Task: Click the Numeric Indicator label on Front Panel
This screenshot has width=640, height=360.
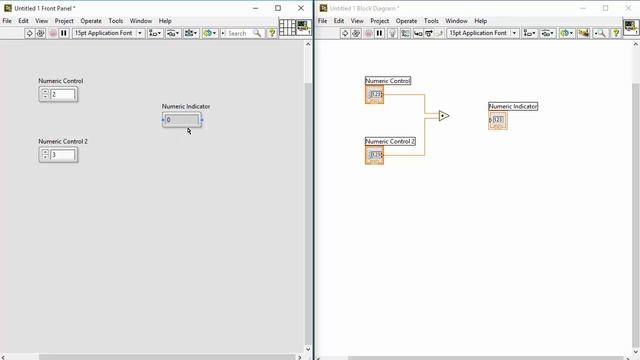Action: pos(186,106)
